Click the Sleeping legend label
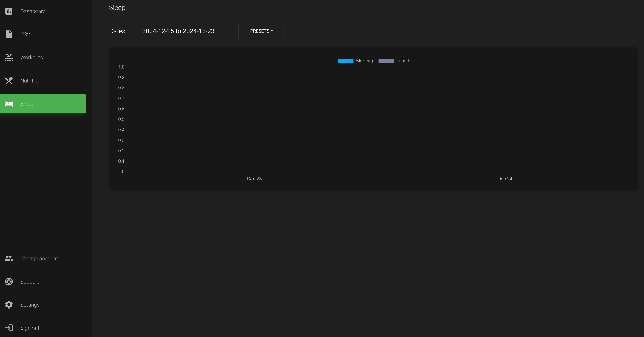Image resolution: width=644 pixels, height=337 pixels. tap(365, 61)
